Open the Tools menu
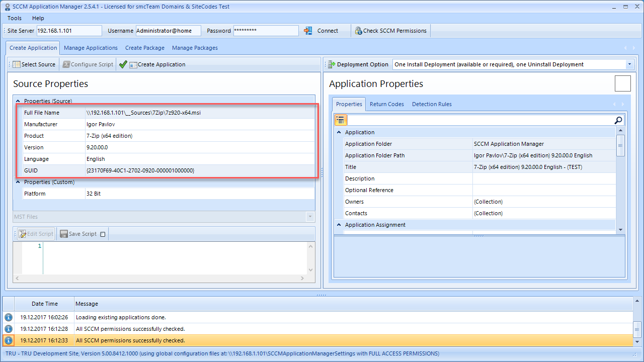The image size is (644, 362). click(x=15, y=18)
